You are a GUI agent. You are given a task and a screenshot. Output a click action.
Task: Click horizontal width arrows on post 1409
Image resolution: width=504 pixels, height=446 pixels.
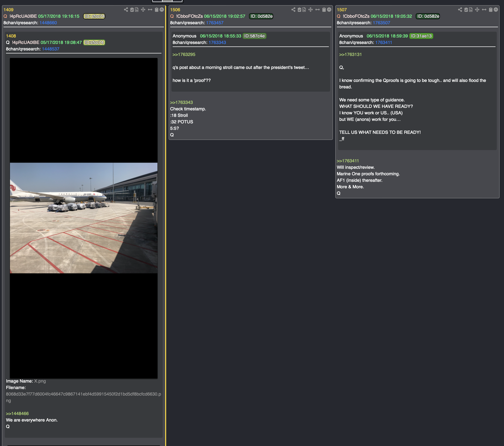click(x=150, y=9)
